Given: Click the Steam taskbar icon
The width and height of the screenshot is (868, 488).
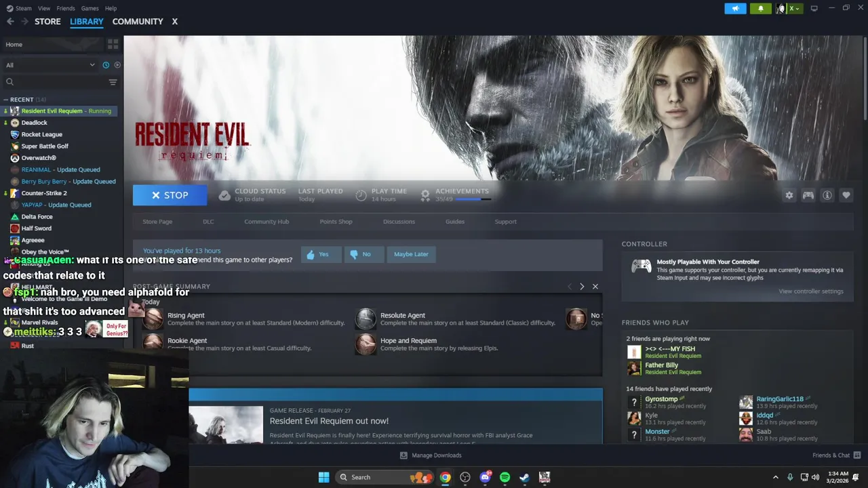Looking at the screenshot, I should pos(524,477).
